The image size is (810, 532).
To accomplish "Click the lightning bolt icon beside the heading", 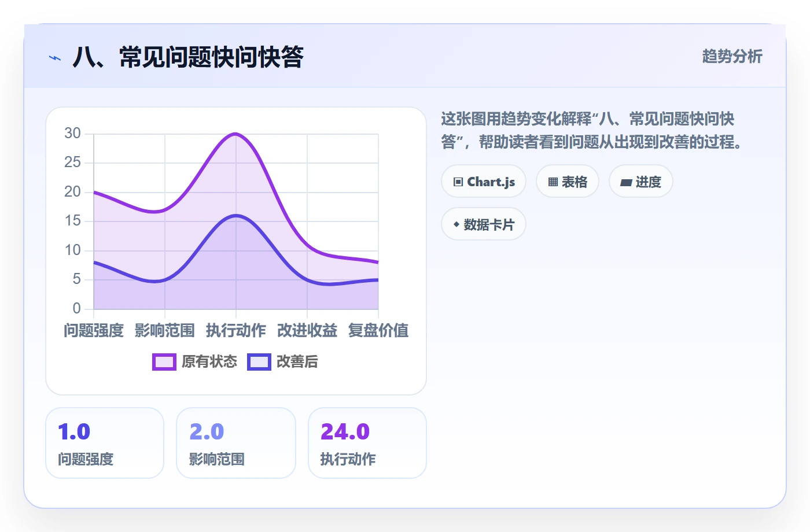I will pyautogui.click(x=55, y=58).
